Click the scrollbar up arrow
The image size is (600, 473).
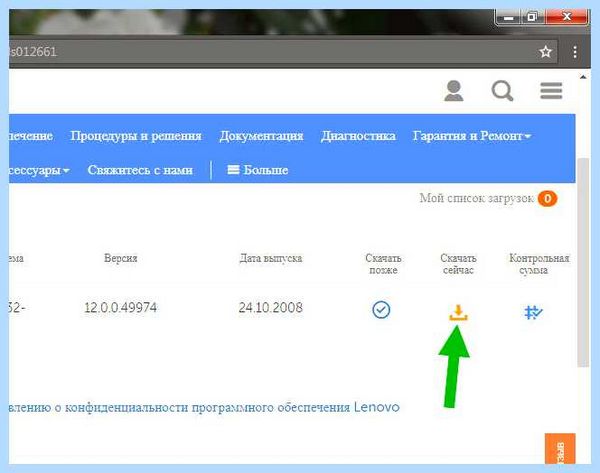tap(583, 77)
